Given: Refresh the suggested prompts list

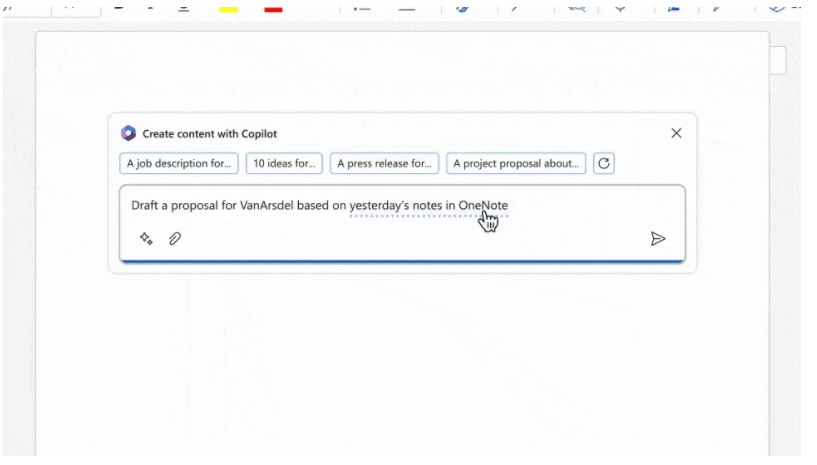Looking at the screenshot, I should point(603,163).
